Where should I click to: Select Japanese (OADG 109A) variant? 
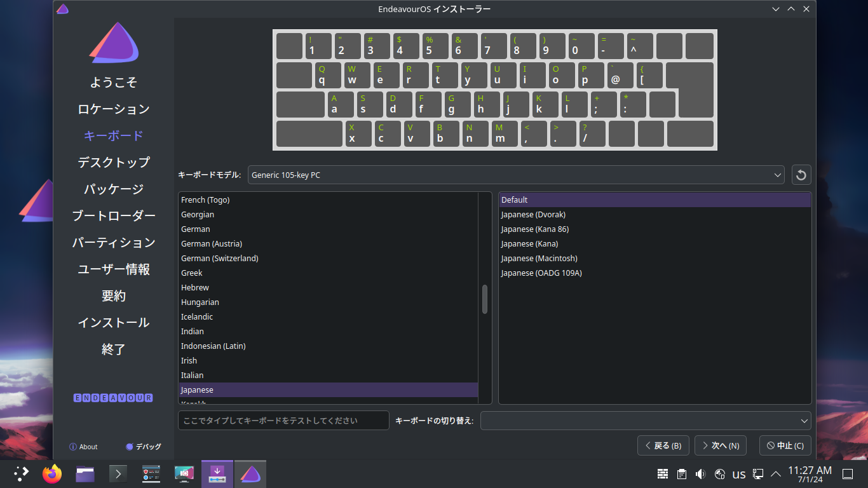(654, 273)
